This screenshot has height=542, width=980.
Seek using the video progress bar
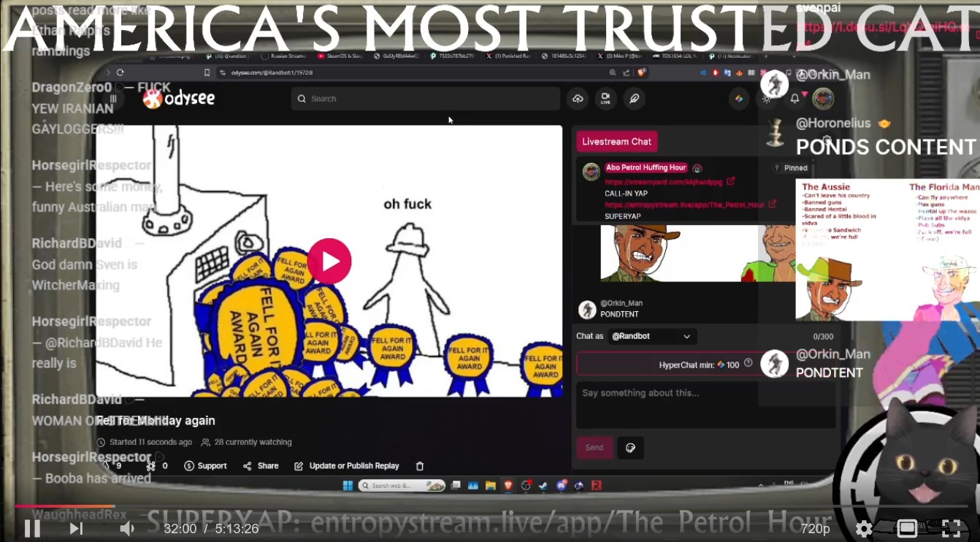point(490,505)
